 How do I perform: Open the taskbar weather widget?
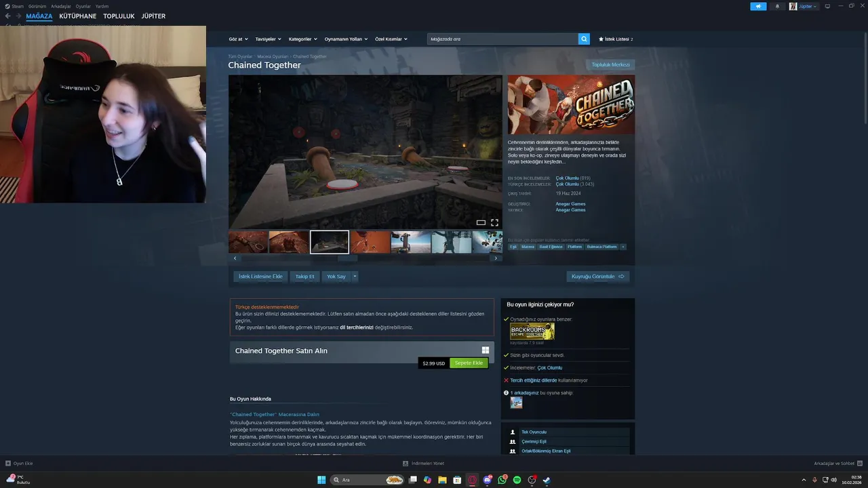pyautogui.click(x=18, y=480)
